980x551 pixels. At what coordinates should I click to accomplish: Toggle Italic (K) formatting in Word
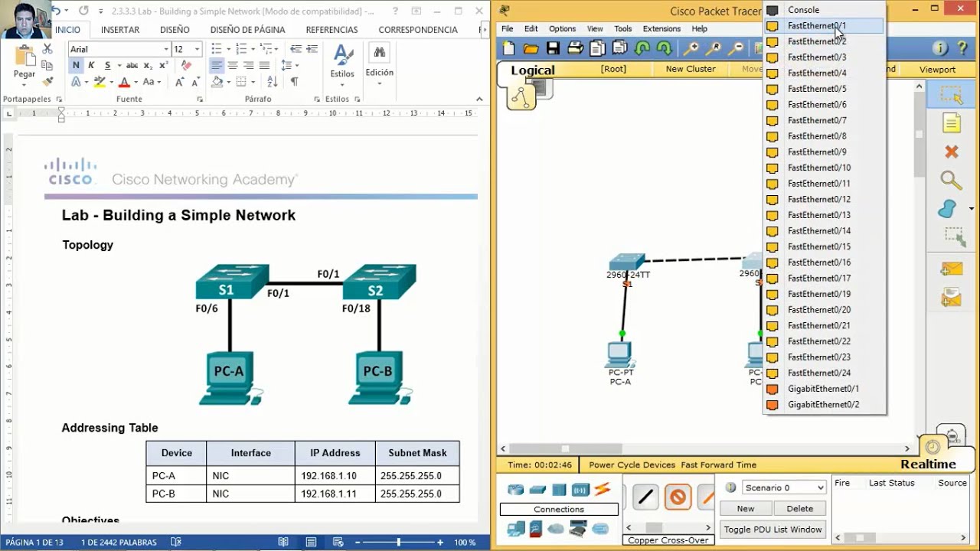[x=91, y=66]
